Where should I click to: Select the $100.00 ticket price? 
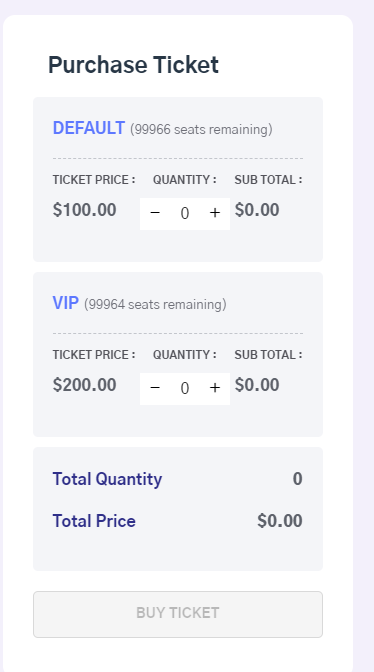84,210
